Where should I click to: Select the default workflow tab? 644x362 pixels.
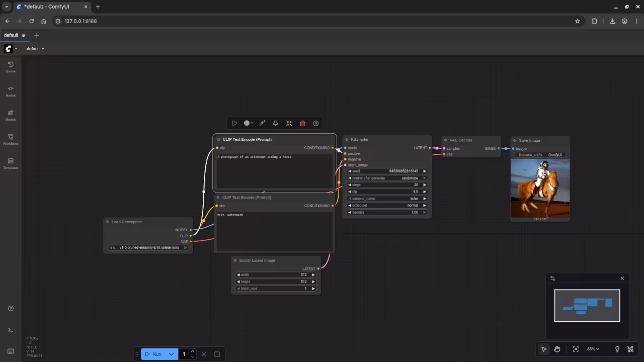pos(11,35)
